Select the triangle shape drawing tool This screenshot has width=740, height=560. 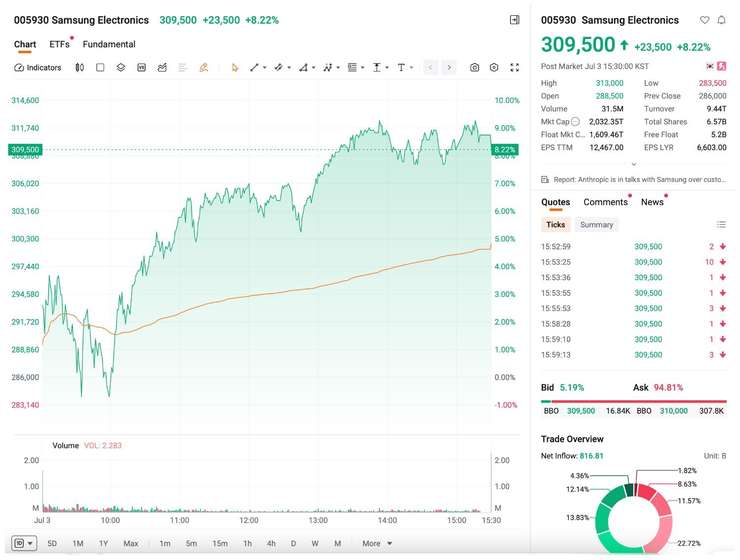point(303,68)
